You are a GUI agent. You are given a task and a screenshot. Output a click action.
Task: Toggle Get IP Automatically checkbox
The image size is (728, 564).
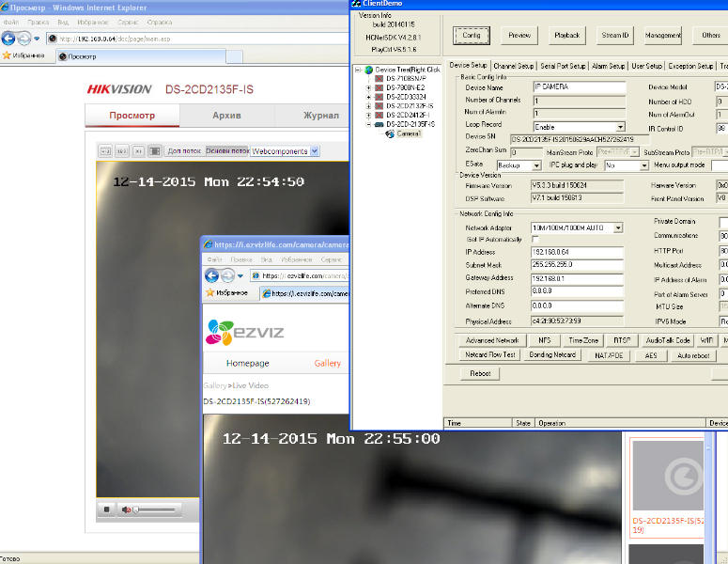[535, 240]
